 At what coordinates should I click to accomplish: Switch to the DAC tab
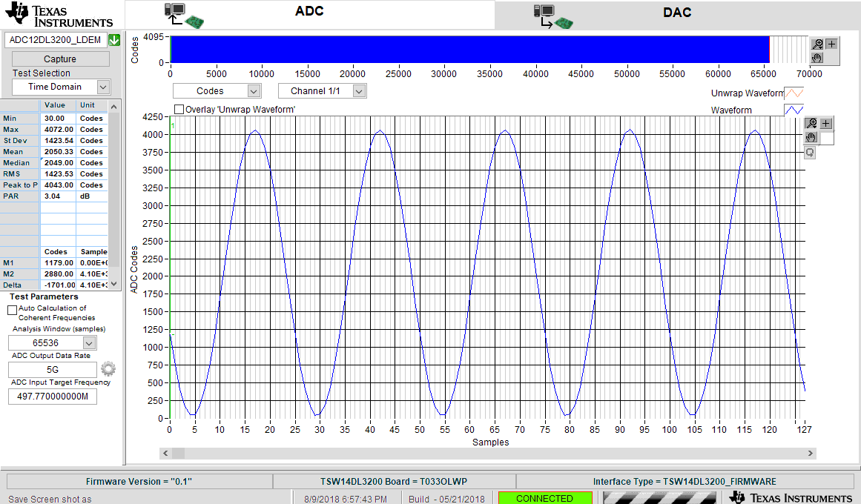tap(677, 13)
